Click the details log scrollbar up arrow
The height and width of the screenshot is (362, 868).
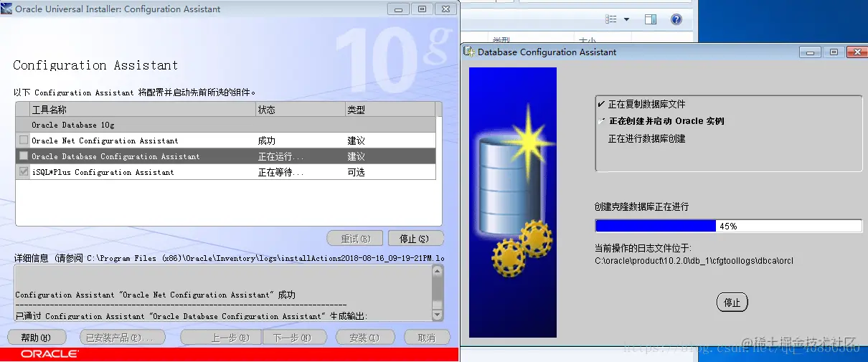tap(438, 272)
